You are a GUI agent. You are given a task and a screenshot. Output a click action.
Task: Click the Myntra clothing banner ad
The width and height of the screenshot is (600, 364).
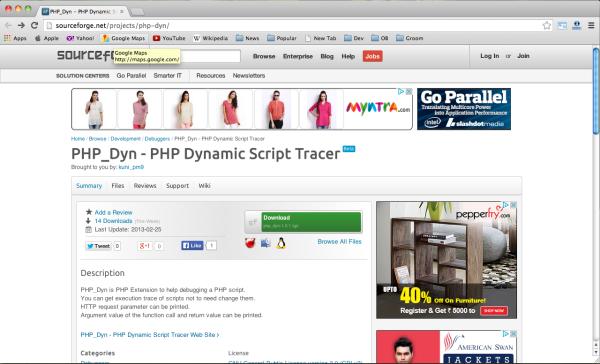pyautogui.click(x=241, y=109)
